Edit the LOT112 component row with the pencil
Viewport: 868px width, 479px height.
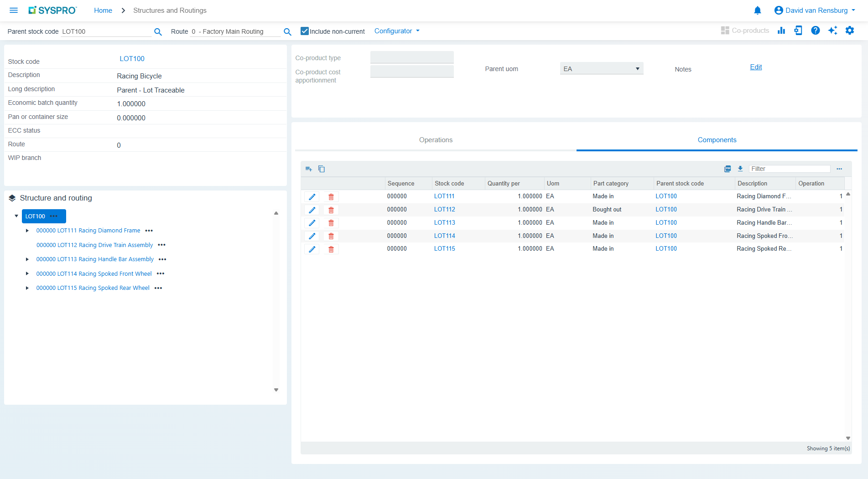(312, 210)
